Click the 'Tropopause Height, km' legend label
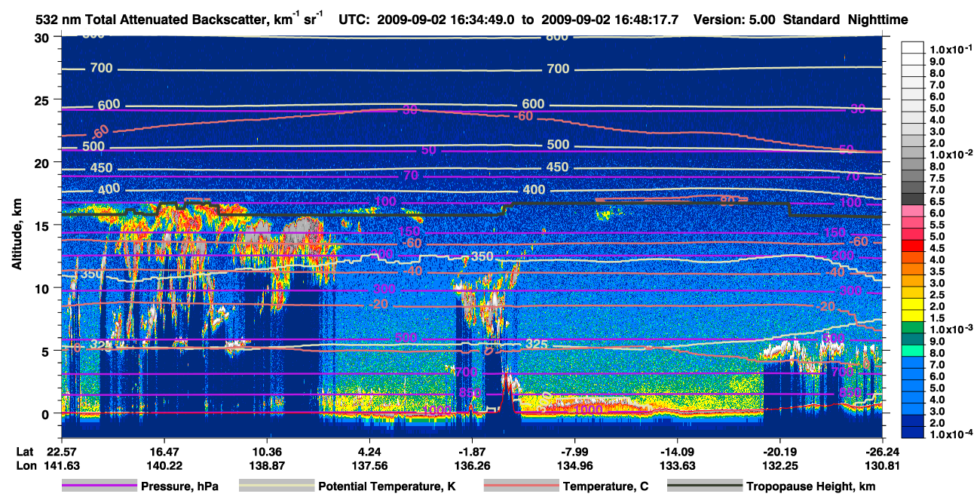 (x=811, y=486)
